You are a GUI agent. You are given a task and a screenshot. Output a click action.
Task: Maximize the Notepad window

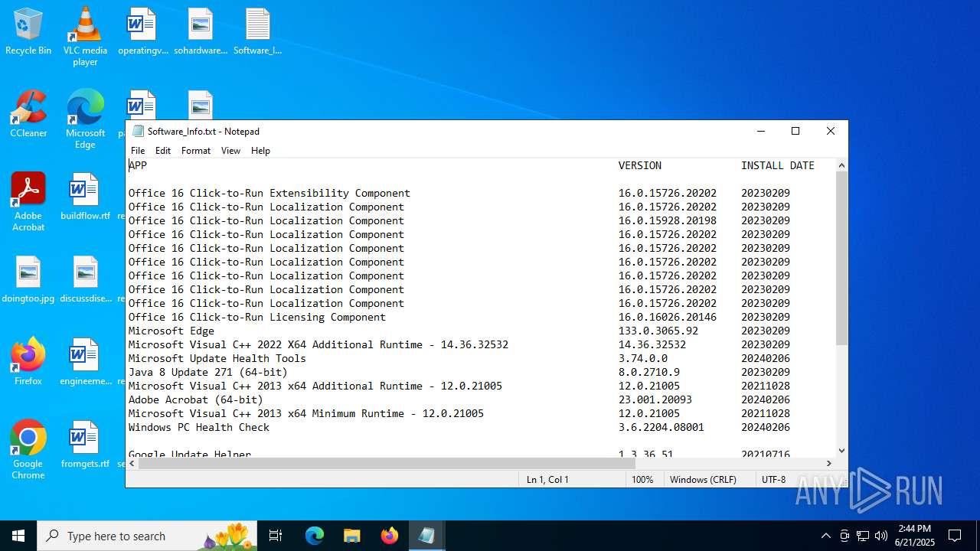(795, 131)
